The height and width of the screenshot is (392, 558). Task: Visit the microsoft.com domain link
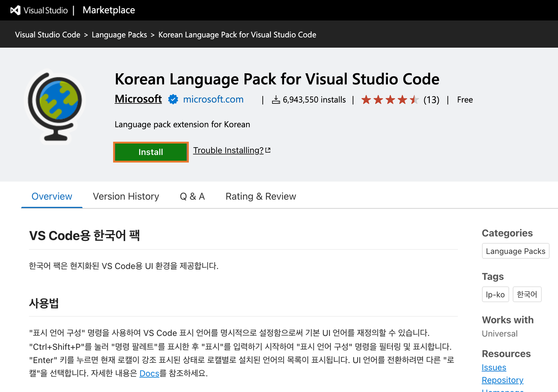pos(213,99)
